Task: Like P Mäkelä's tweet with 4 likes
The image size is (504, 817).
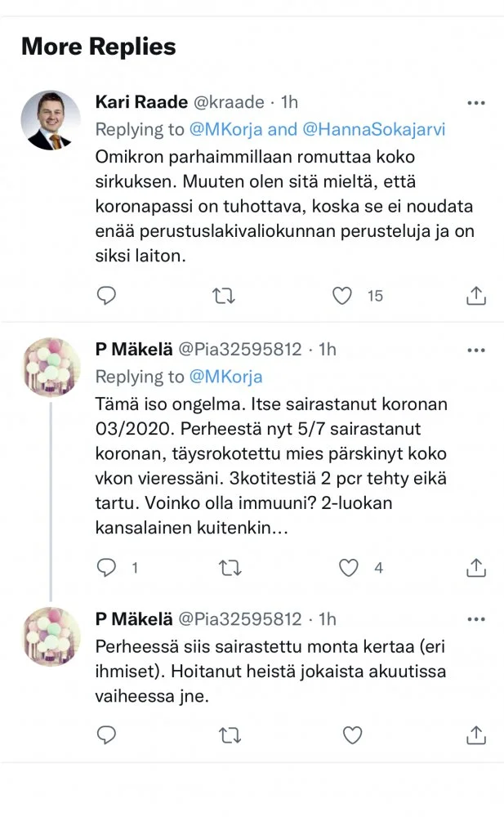Action: [x=350, y=567]
